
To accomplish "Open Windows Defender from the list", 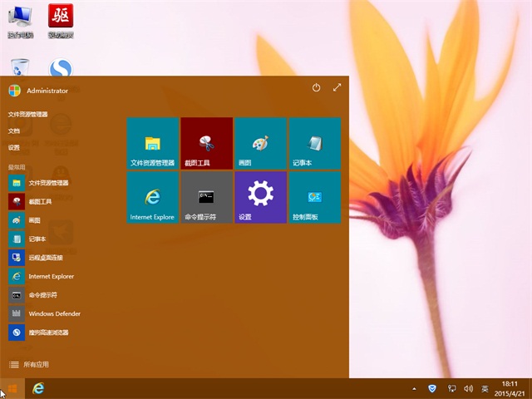I will (44, 314).
